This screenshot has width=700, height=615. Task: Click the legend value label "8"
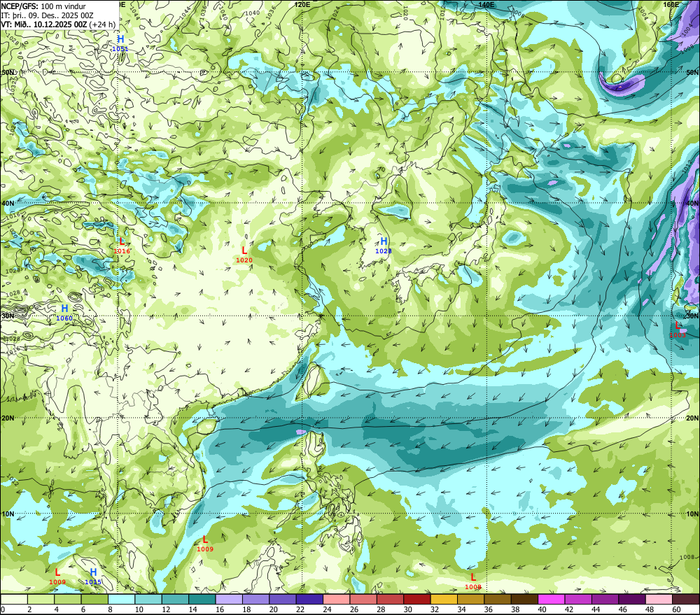pyautogui.click(x=111, y=609)
